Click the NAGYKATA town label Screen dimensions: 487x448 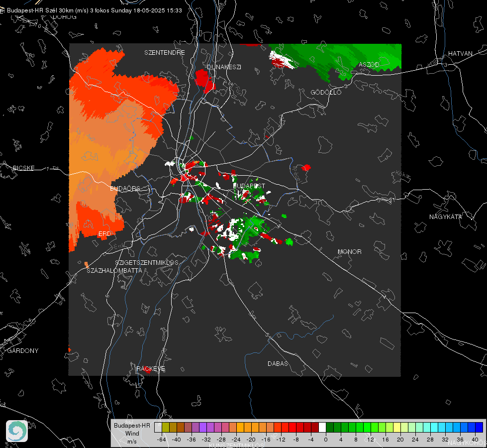coord(446,217)
